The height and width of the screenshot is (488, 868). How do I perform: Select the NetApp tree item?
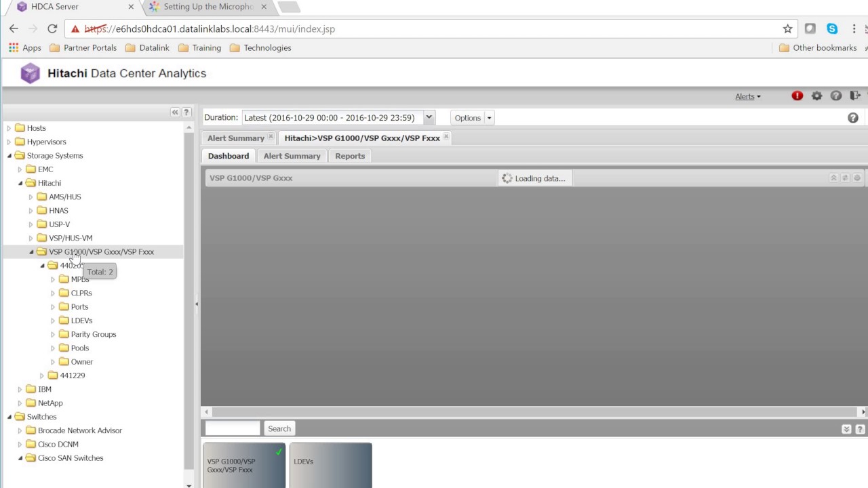click(50, 403)
